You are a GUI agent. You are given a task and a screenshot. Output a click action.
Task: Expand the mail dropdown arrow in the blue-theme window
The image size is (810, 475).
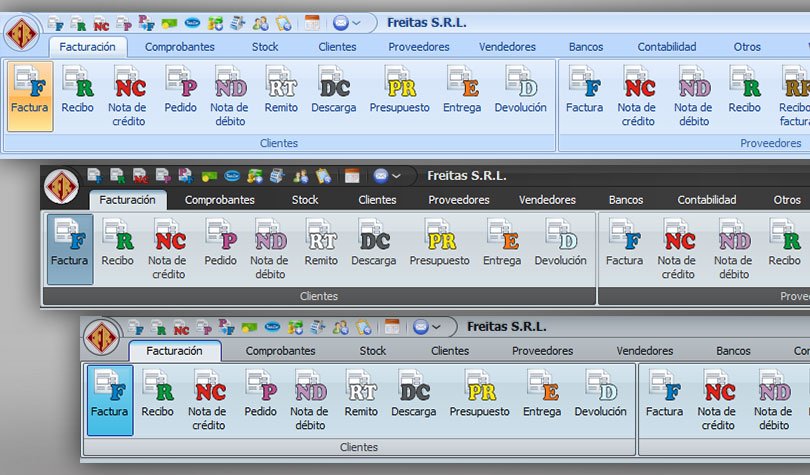pyautogui.click(x=357, y=23)
